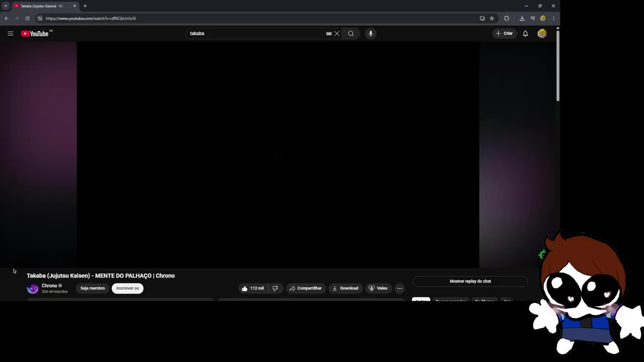Clear the search query with the X
The height and width of the screenshot is (362, 644).
pos(337,34)
